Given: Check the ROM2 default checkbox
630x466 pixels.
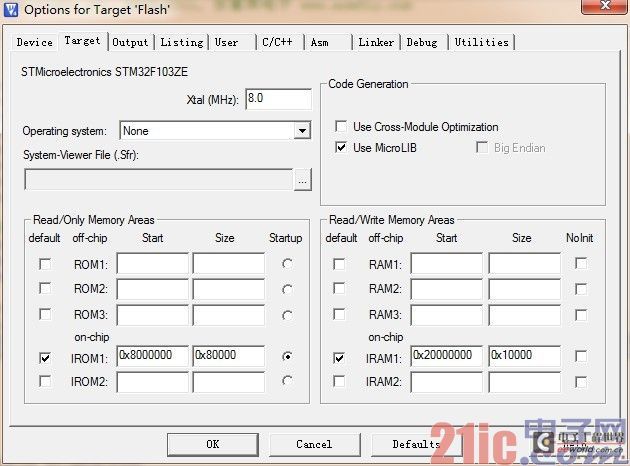Looking at the screenshot, I should point(45,288).
